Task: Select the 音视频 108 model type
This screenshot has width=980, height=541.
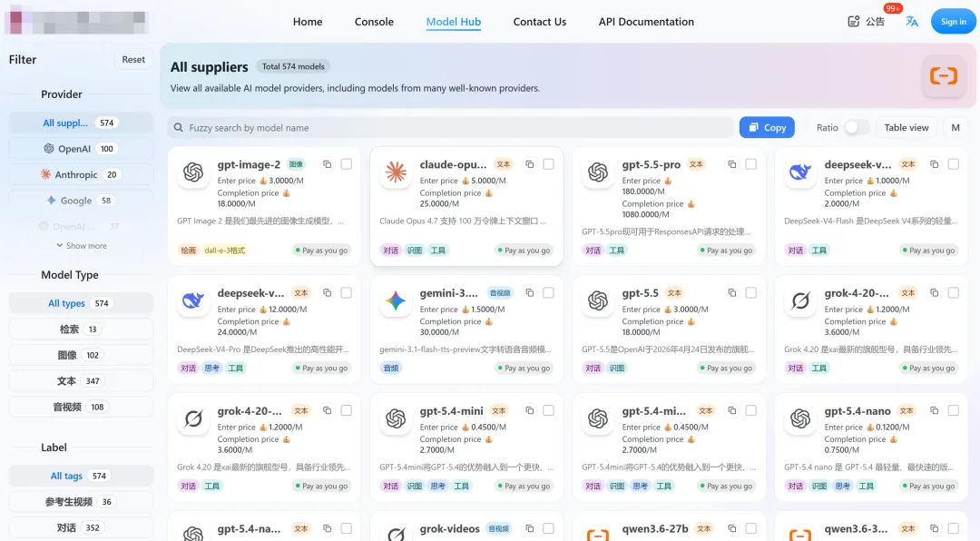Action: coord(81,408)
